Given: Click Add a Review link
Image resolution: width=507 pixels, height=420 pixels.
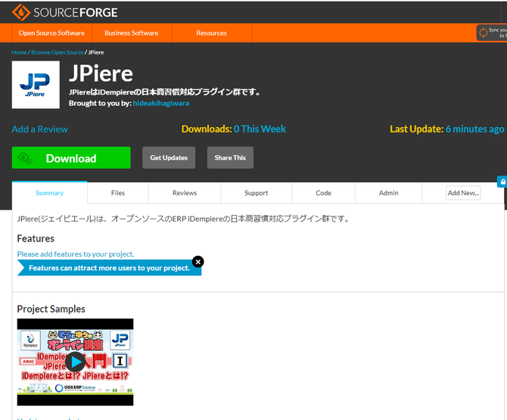Looking at the screenshot, I should pyautogui.click(x=40, y=129).
